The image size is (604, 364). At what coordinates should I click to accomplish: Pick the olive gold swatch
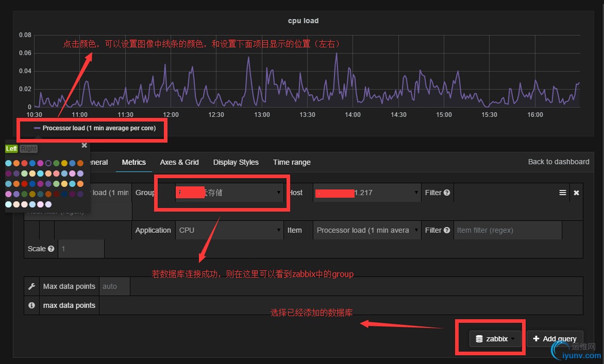(32, 194)
